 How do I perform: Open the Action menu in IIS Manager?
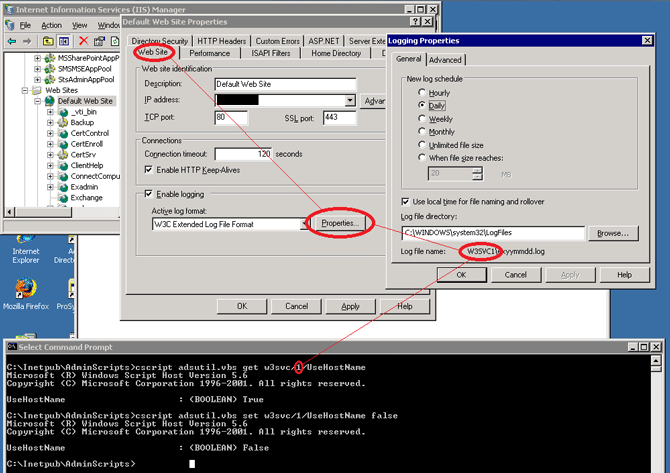tap(51, 25)
